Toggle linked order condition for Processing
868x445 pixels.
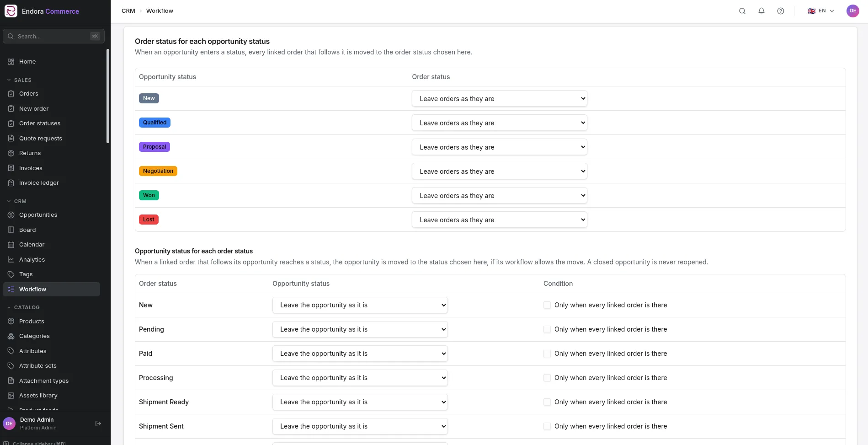547,378
